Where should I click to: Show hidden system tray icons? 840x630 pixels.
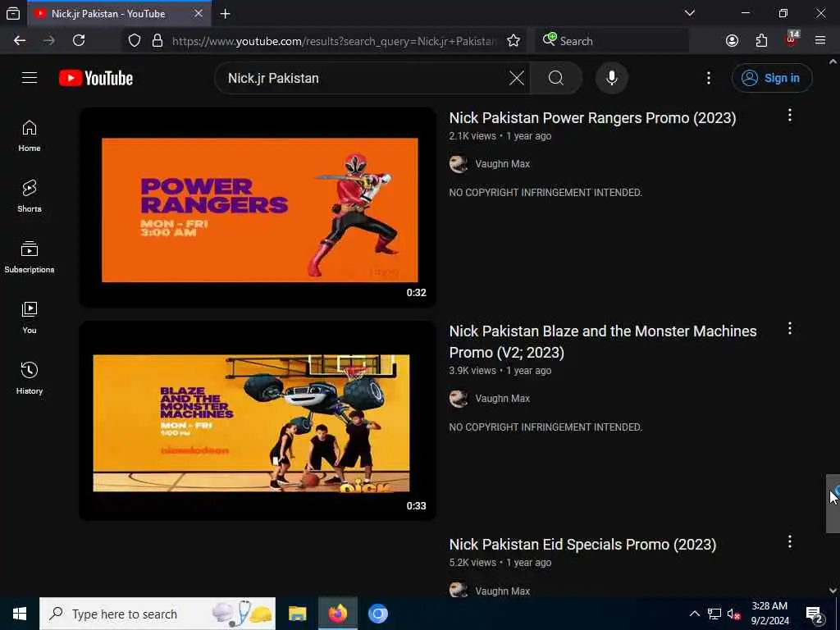pyautogui.click(x=694, y=614)
